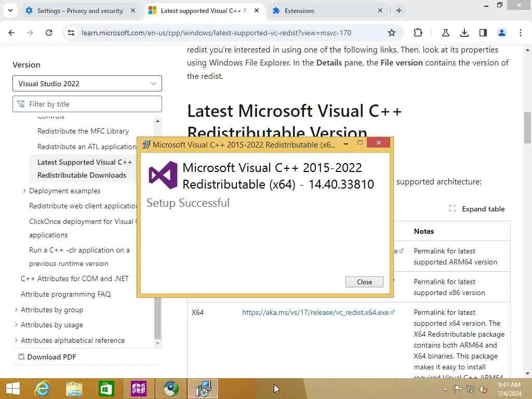This screenshot has height=399, width=532.
Task: Click the X64 architecture cell
Action: pyautogui.click(x=197, y=312)
